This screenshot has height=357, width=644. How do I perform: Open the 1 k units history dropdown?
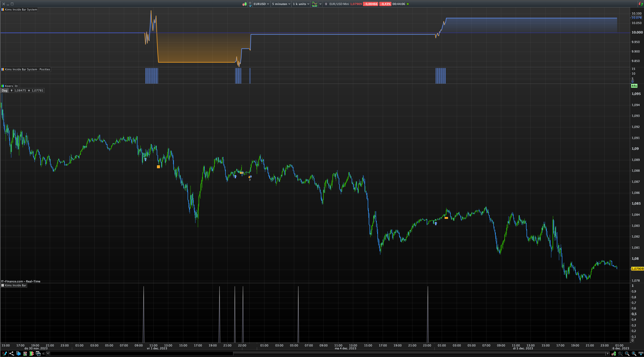[x=301, y=4]
